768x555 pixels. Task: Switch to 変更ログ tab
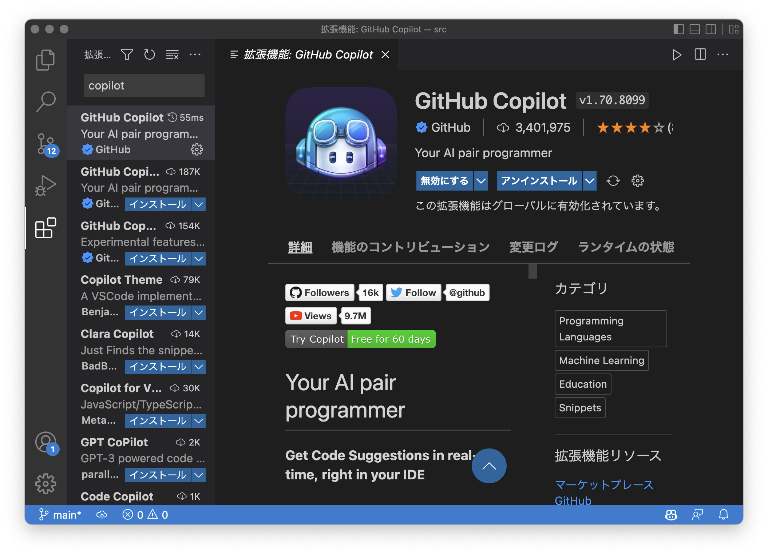click(x=533, y=247)
